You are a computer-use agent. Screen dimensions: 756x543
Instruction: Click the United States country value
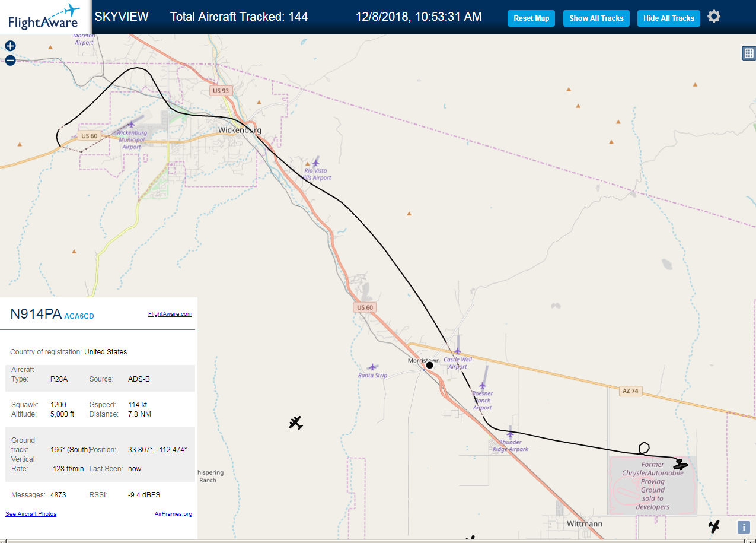106,352
